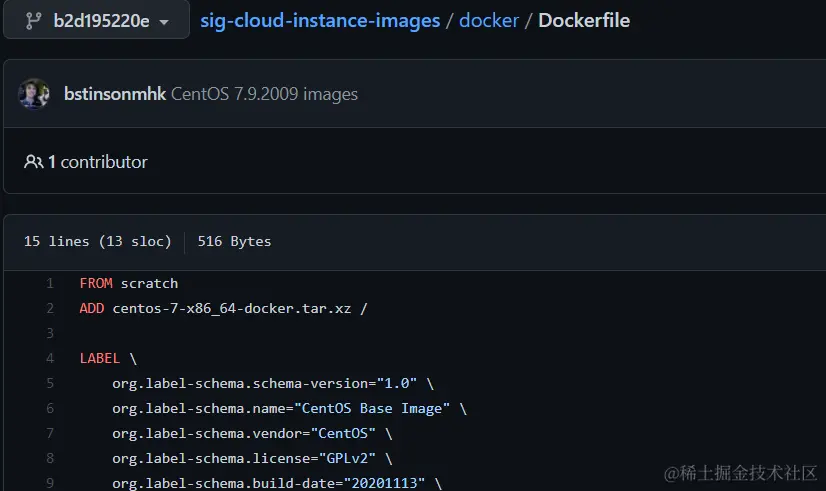Select line number 2
Image resolution: width=826 pixels, height=491 pixels.
50,308
